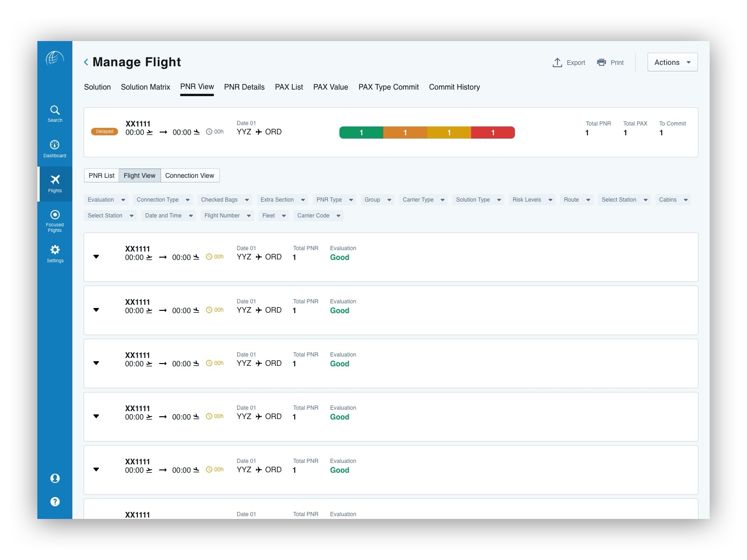Open the Actions dropdown menu
Screen dimensions: 747x560
(672, 62)
